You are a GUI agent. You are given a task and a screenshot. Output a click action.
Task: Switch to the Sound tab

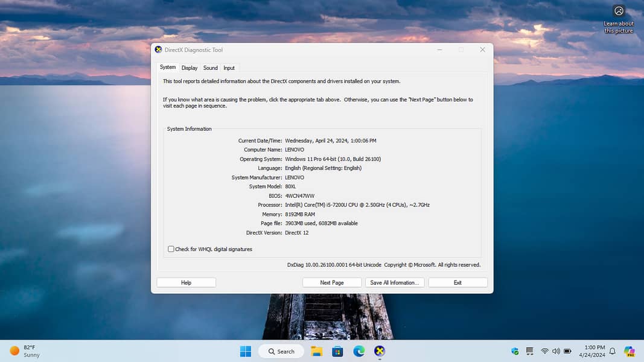point(210,68)
